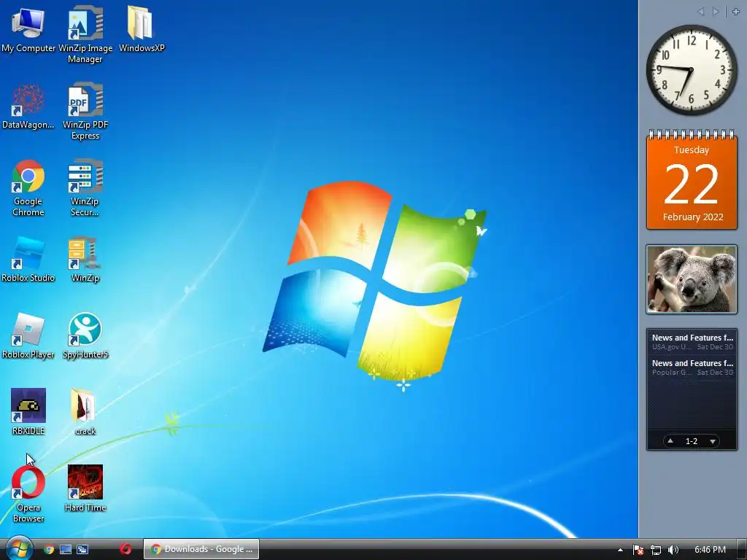Click the Show desktop strip at taskbar end
Image resolution: width=747 pixels, height=560 pixels.
(741, 550)
